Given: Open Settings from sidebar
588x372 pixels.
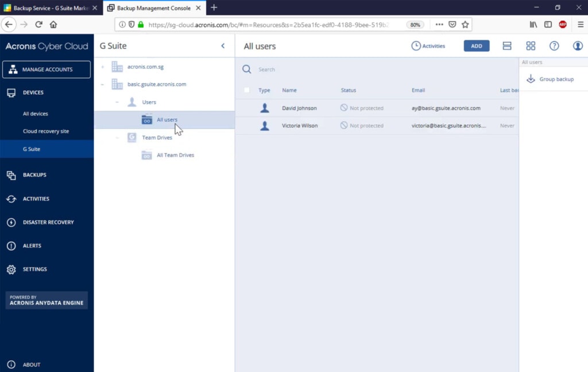Looking at the screenshot, I should pos(35,269).
